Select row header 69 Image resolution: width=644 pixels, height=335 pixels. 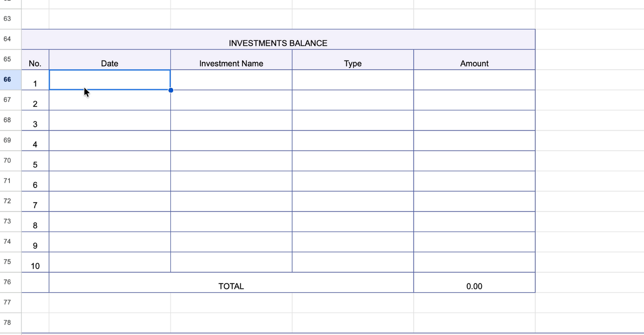point(11,141)
